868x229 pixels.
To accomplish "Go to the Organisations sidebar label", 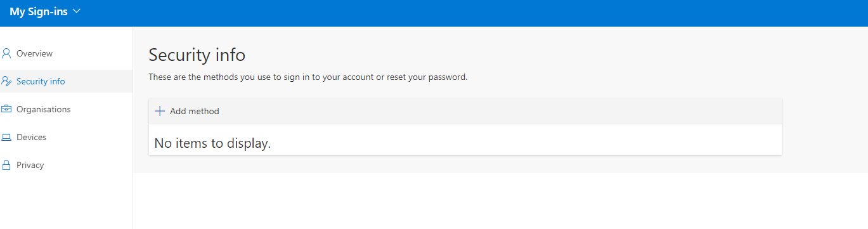I will coord(43,109).
